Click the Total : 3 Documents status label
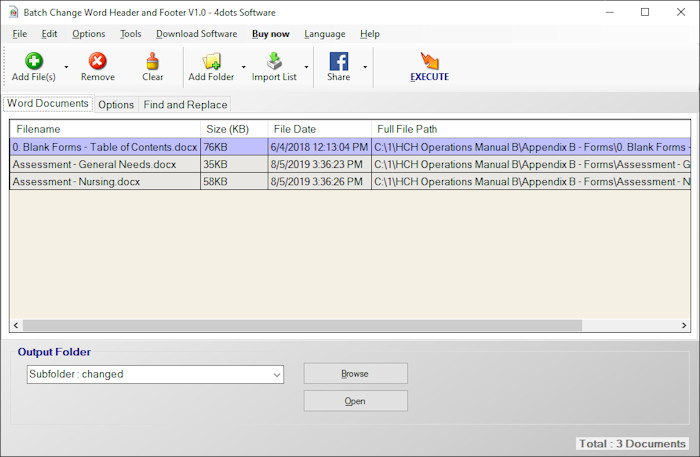Viewport: 700px width, 457px height. point(632,444)
